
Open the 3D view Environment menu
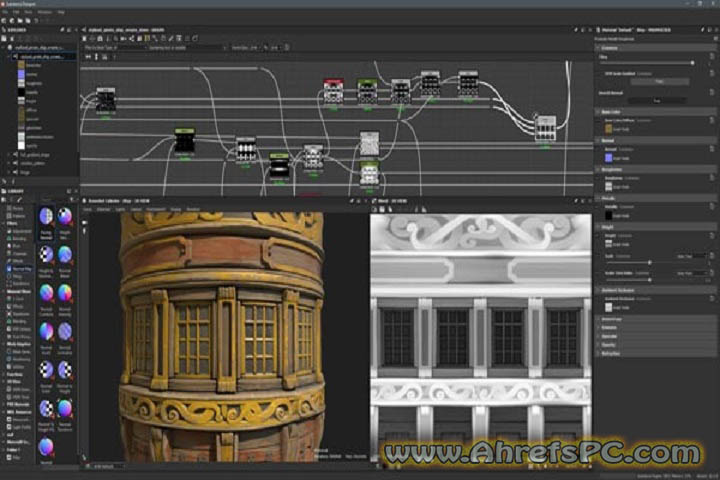click(156, 209)
